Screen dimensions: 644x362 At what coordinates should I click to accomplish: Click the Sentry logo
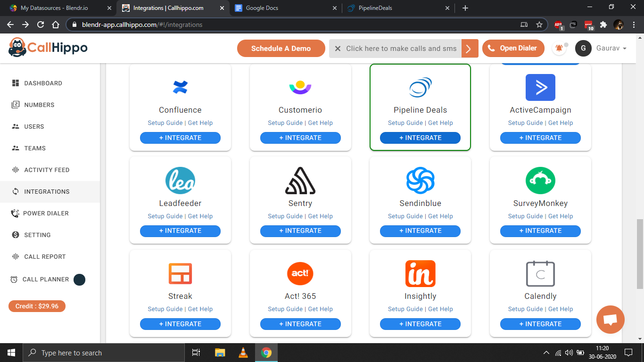click(300, 181)
